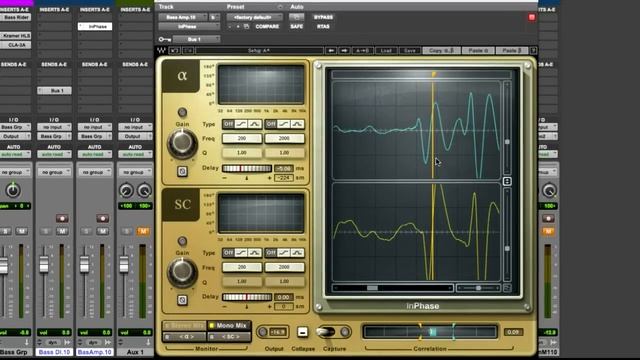This screenshot has width=640, height=360.
Task: Select the bell filter type for SC band one
Action: [x=255, y=253]
